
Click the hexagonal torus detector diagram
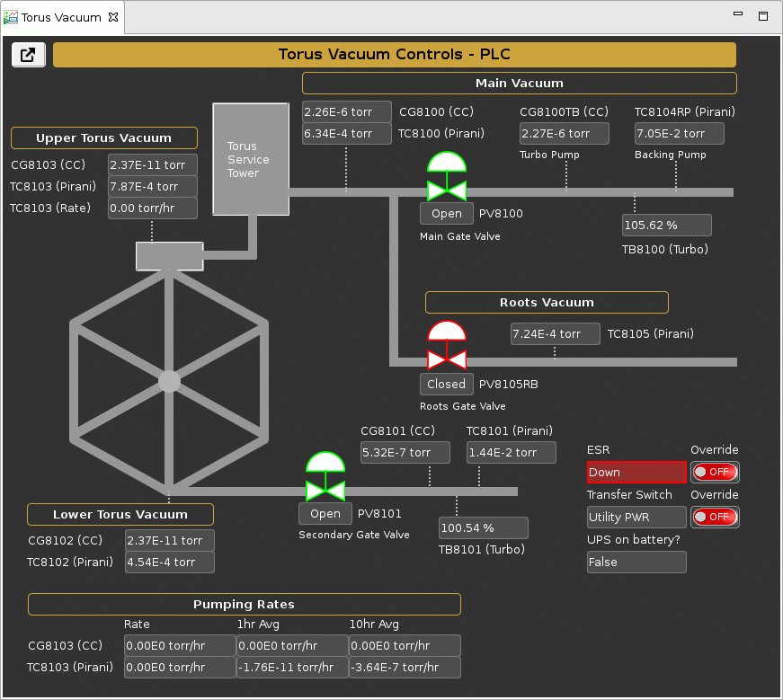coord(169,381)
